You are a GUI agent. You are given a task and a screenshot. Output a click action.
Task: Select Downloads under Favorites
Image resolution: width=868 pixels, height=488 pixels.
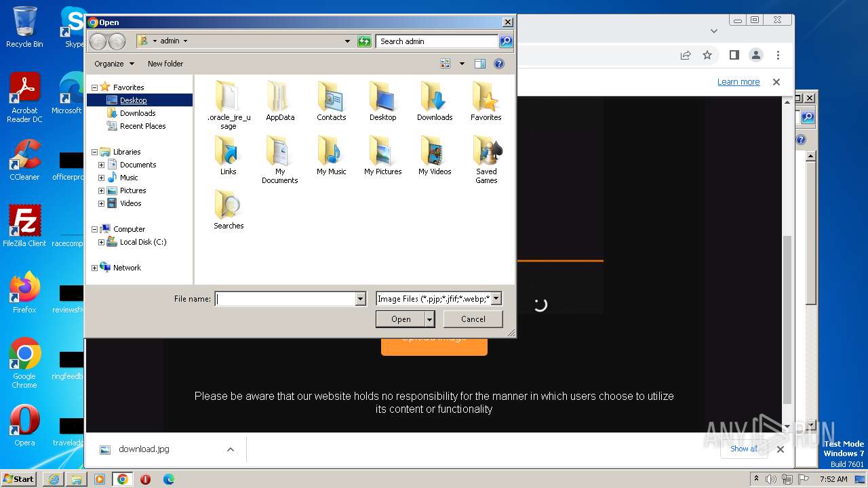coord(138,113)
